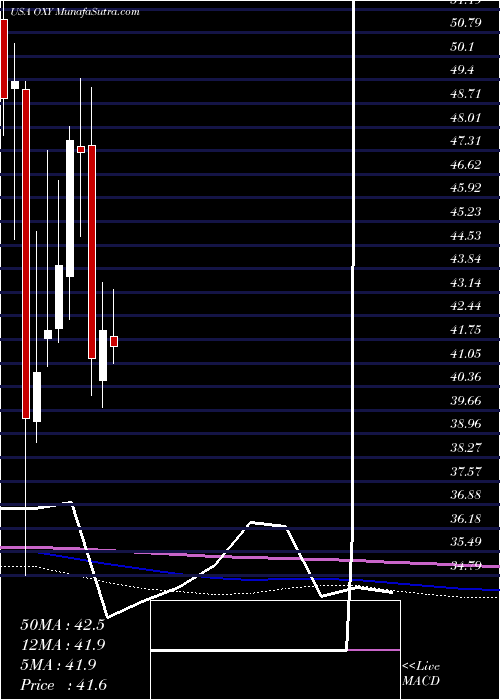The width and height of the screenshot is (500, 700).
Task: Click the 43.84 price axis label
Action: (x=466, y=259)
